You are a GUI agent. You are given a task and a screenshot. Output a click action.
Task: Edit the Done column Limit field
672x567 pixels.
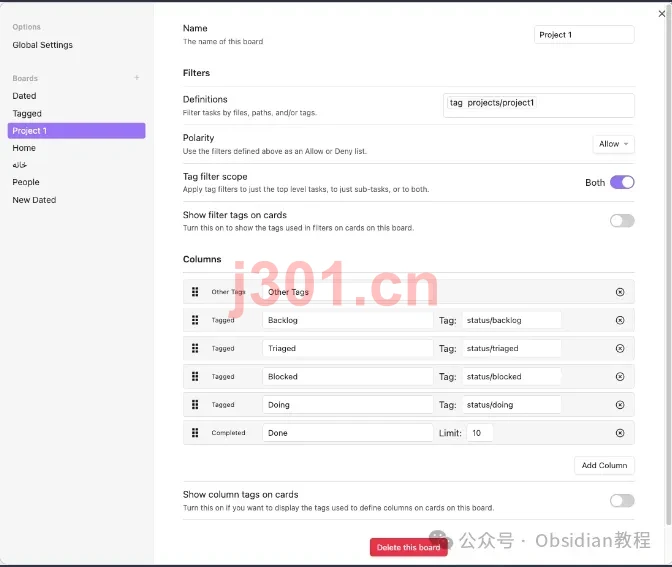pos(480,433)
